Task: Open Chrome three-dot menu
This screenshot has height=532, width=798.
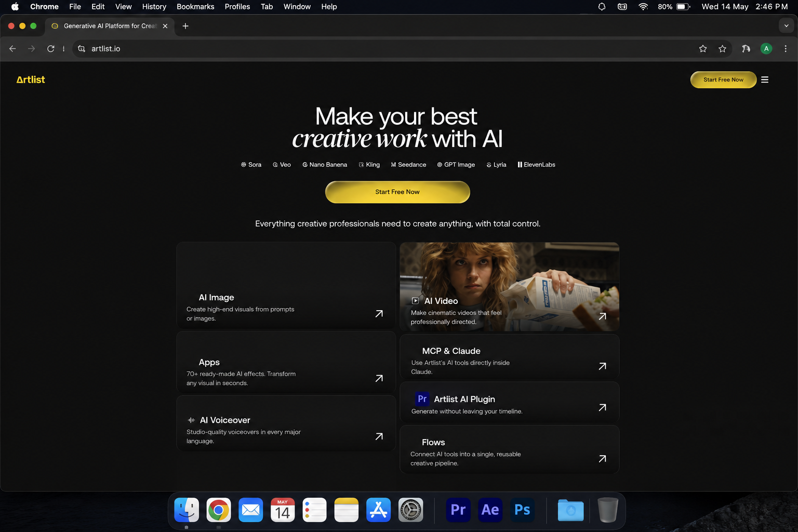Action: click(786, 49)
